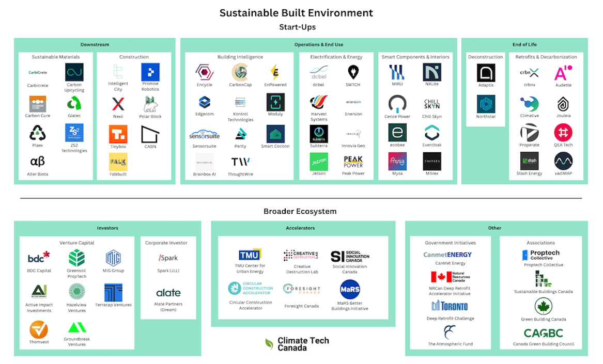This screenshot has height=364, width=603.
Task: Select the CABN logo
Action: coord(150,135)
